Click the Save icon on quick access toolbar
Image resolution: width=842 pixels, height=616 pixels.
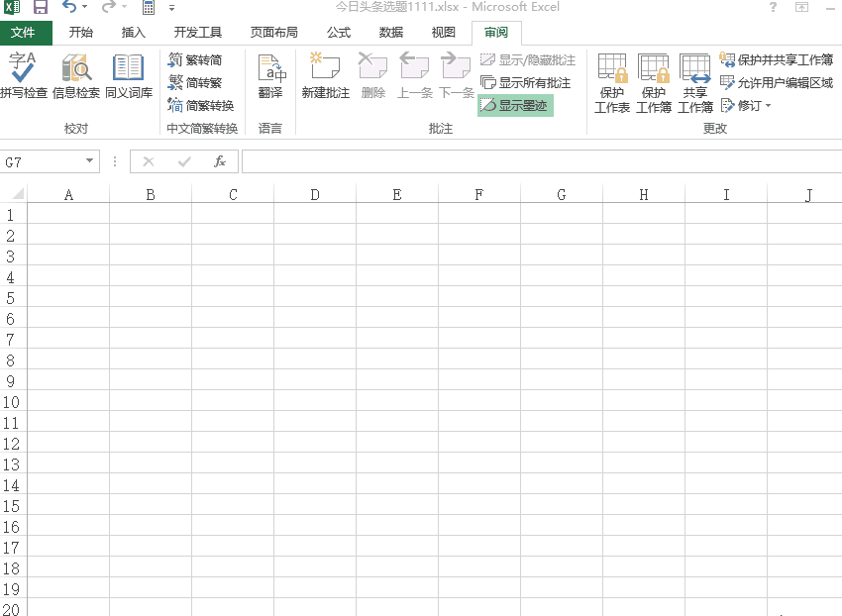click(39, 8)
